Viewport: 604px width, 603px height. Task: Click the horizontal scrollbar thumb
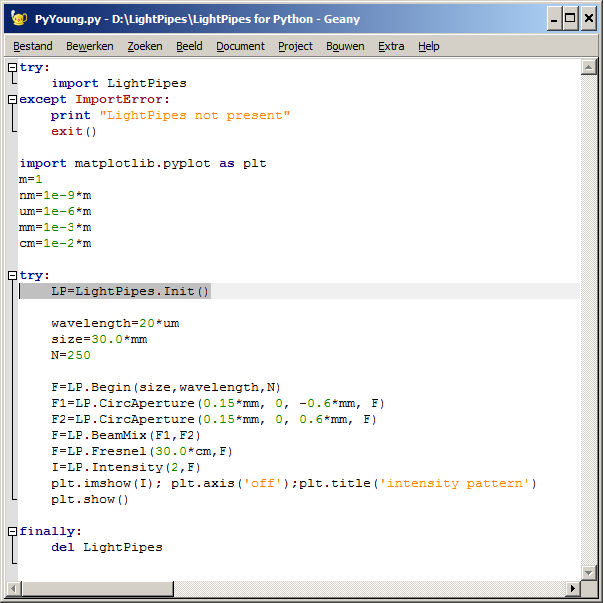coord(97,588)
